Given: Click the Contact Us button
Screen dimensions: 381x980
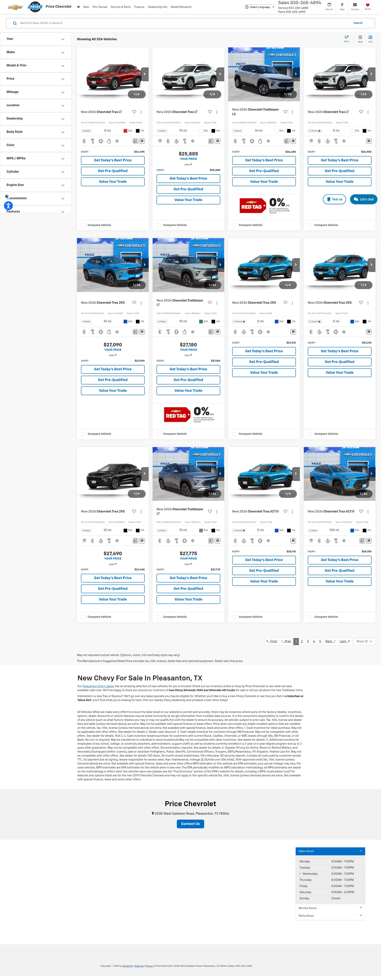Looking at the screenshot, I should (x=190, y=824).
